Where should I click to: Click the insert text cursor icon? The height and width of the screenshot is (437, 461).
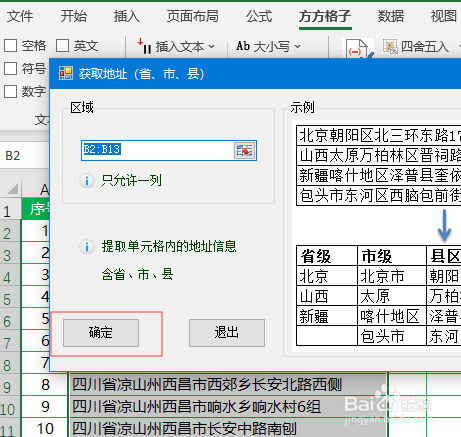pos(144,46)
